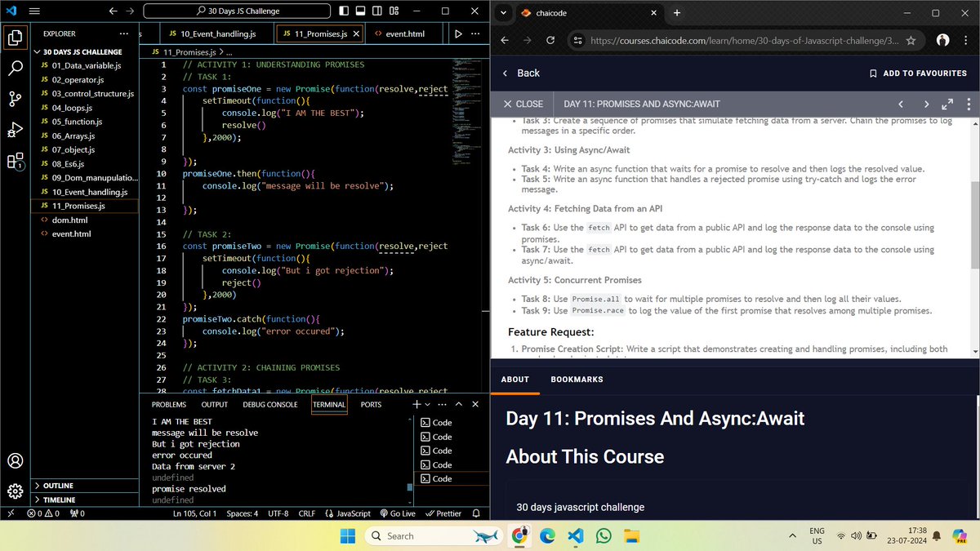Open editor More Actions ellipsis
980x551 pixels.
(x=476, y=33)
